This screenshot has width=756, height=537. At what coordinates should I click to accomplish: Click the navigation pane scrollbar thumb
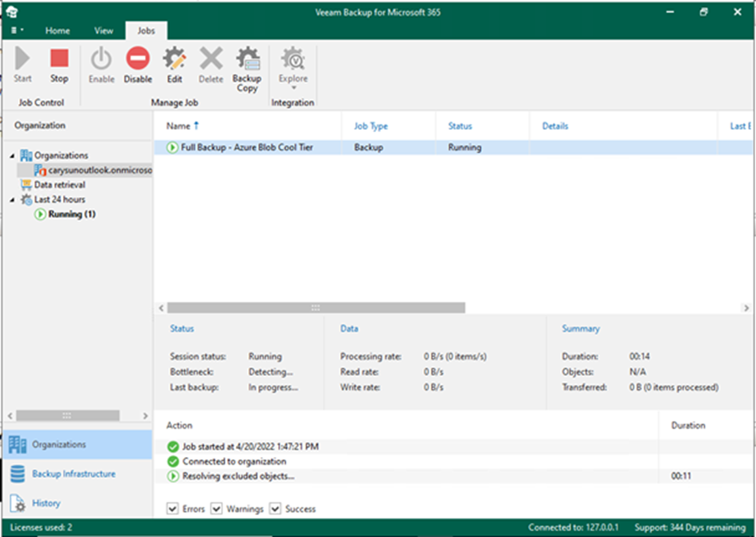pyautogui.click(x=68, y=415)
